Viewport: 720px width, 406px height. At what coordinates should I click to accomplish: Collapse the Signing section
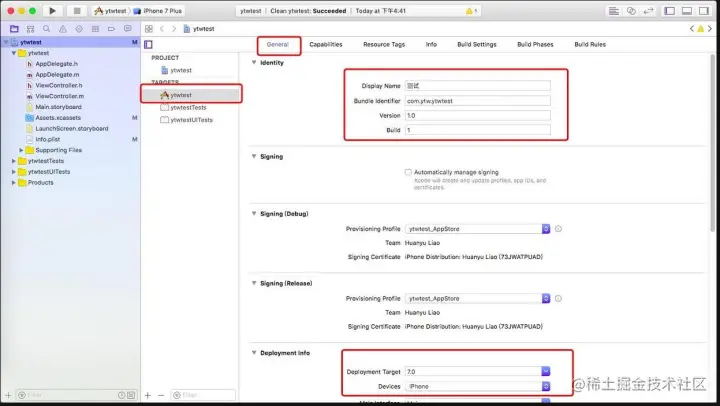[x=254, y=156]
